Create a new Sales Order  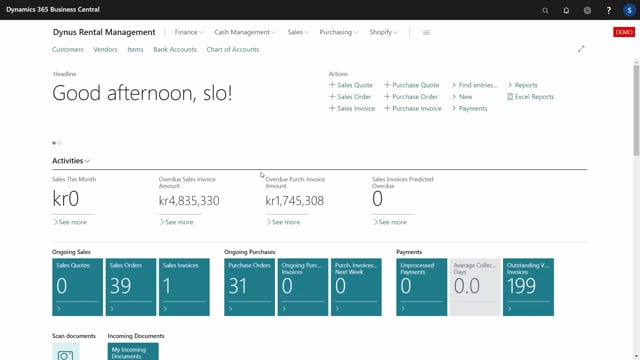coord(350,97)
